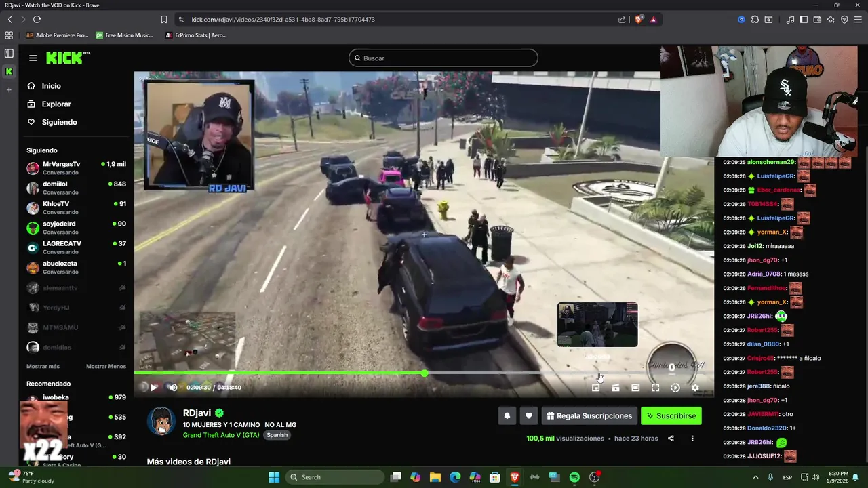Image resolution: width=868 pixels, height=488 pixels.
Task: Open playback speed control icon
Action: pyautogui.click(x=675, y=388)
